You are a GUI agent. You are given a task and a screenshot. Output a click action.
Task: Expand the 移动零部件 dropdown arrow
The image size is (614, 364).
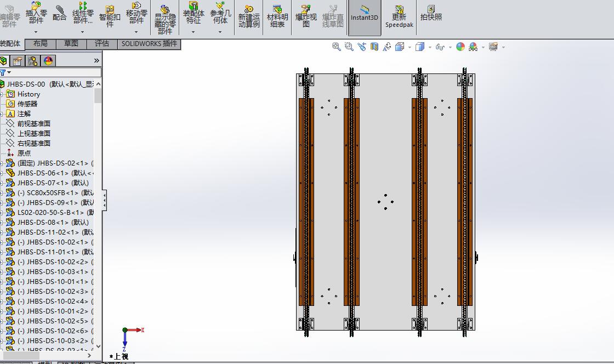pos(137,32)
